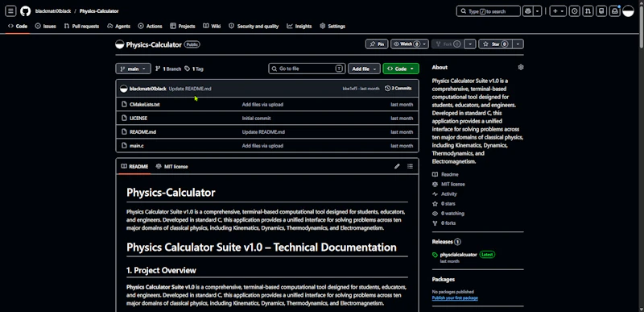Click the Go to file input

(307, 69)
